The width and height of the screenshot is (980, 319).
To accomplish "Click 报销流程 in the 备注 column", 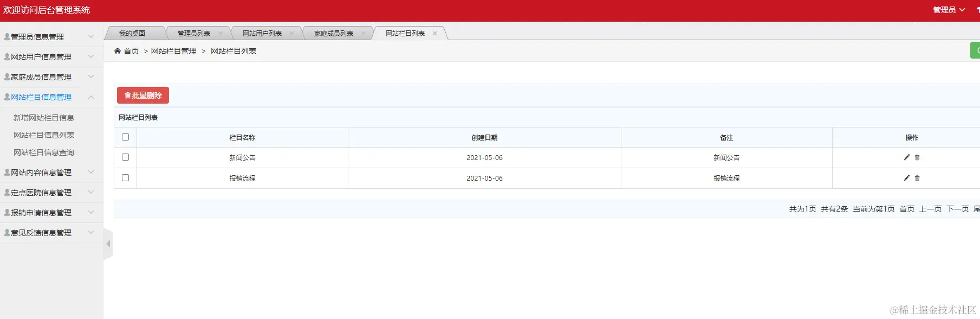I will click(x=726, y=178).
